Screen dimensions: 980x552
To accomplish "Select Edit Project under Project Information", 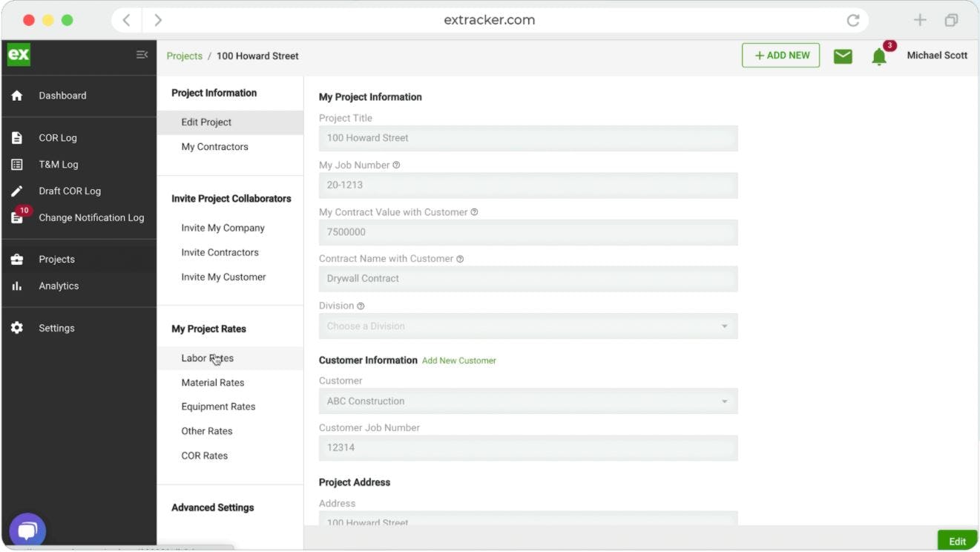I will [x=205, y=122].
